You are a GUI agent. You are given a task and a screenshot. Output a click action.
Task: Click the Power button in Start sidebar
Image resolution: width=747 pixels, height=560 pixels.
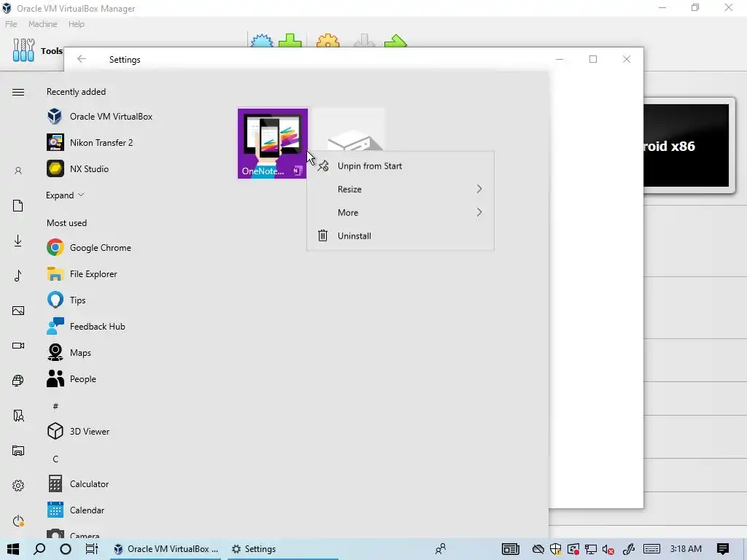(x=18, y=521)
